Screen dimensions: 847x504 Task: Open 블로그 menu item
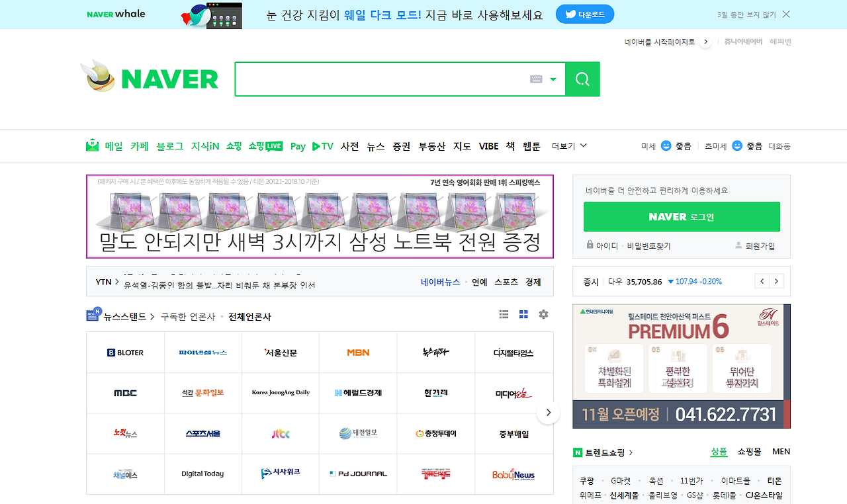point(170,146)
